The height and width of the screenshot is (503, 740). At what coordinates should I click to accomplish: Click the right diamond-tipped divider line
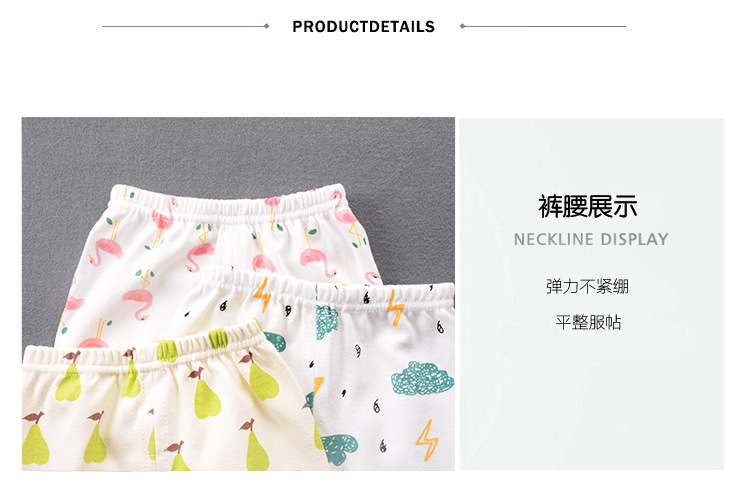[x=543, y=26]
